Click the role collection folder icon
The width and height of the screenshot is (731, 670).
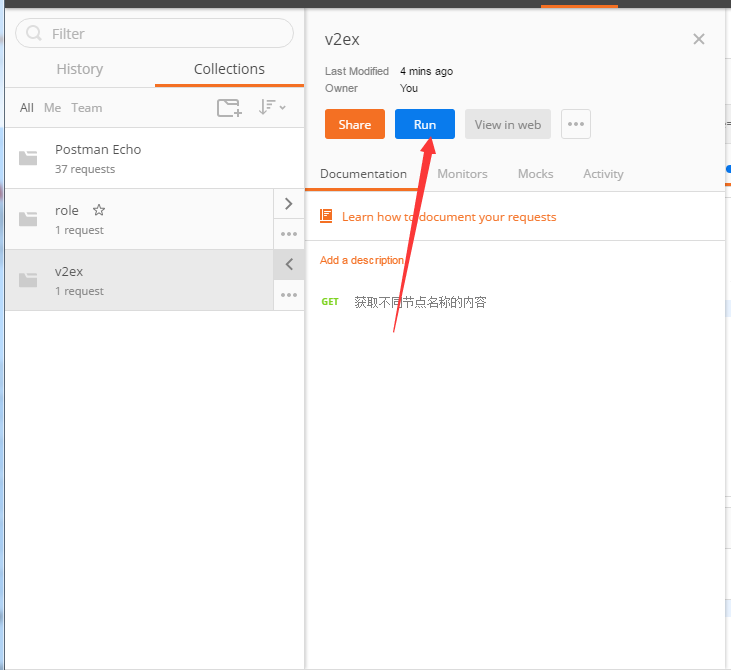[x=28, y=219]
